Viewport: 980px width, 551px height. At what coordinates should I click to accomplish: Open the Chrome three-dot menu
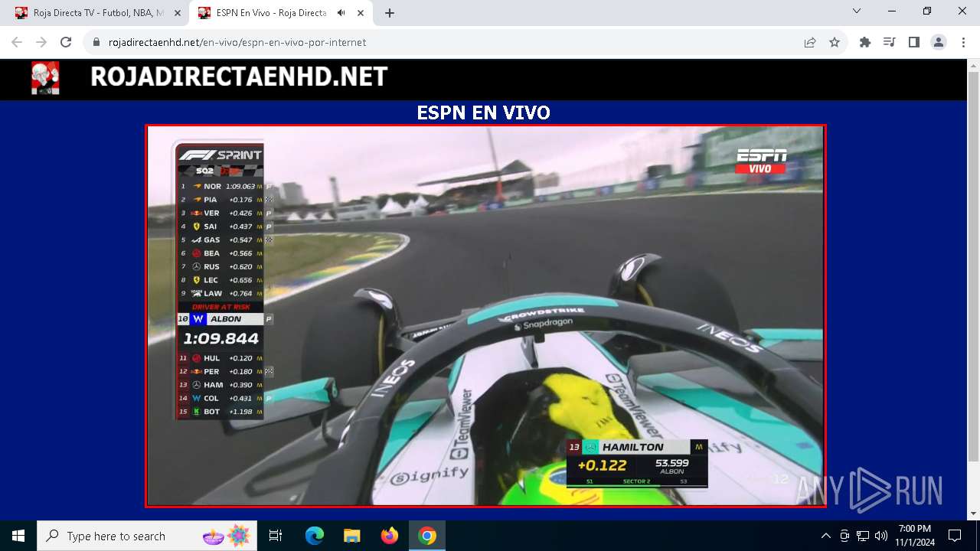pos(962,43)
